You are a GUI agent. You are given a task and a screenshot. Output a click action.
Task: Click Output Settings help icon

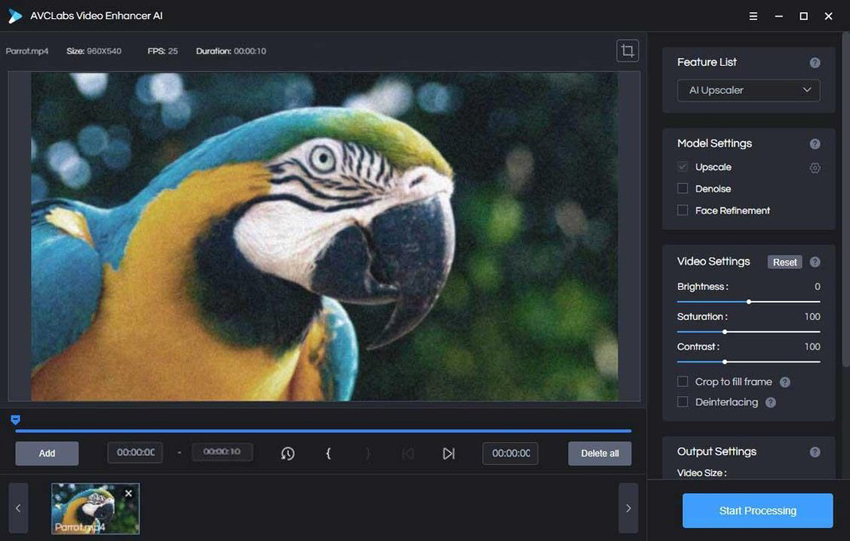[x=814, y=452]
